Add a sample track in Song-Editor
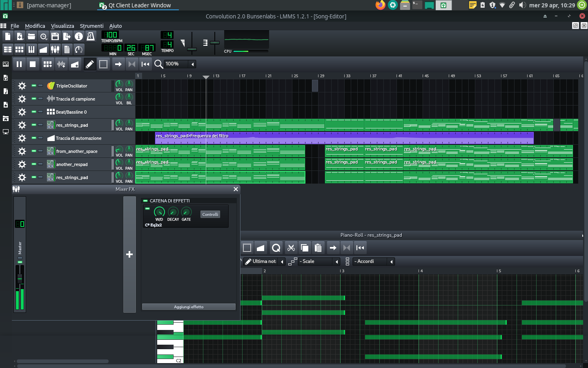 pyautogui.click(x=61, y=64)
